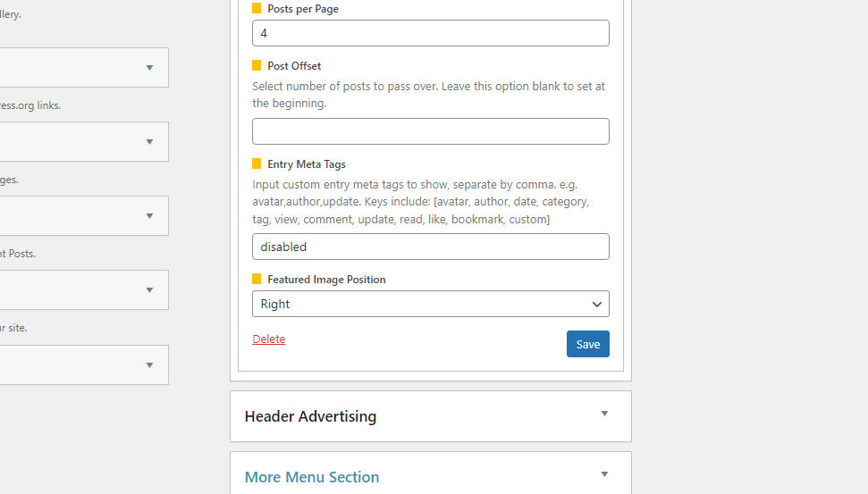Screen dimensions: 868x494
Task: Click the 'Select number of posts' description text
Action: click(x=429, y=95)
